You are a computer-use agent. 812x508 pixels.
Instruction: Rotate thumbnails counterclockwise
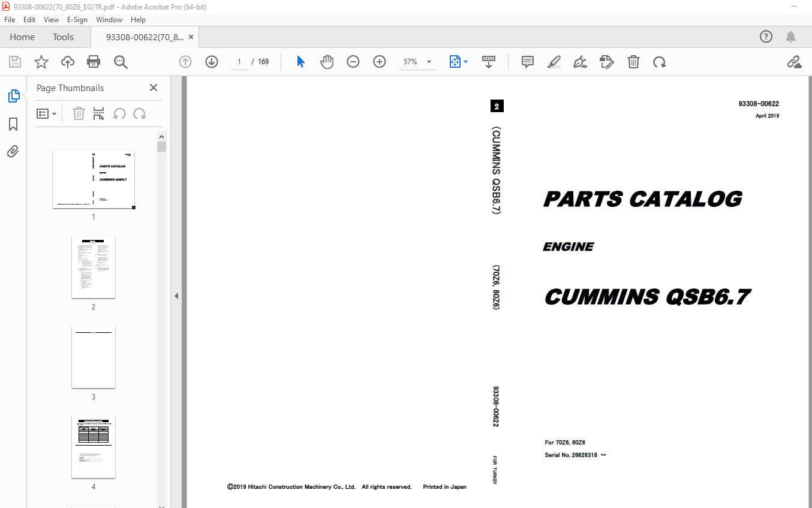119,113
